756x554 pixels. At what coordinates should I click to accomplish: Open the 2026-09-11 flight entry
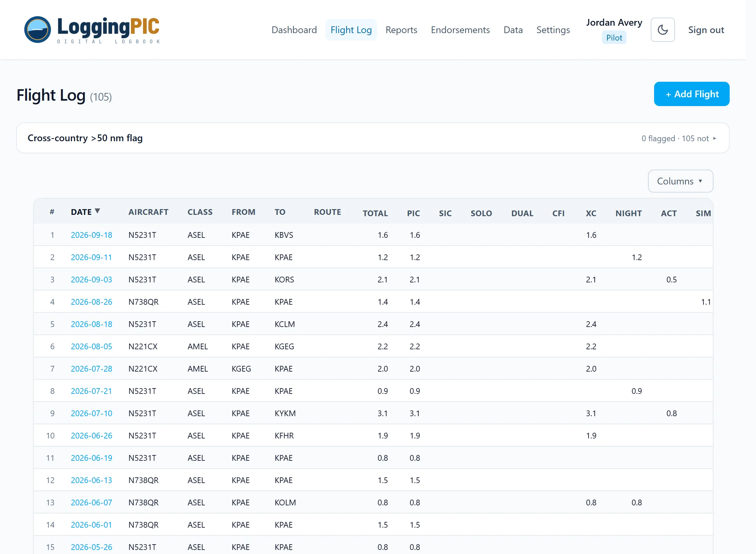click(91, 257)
